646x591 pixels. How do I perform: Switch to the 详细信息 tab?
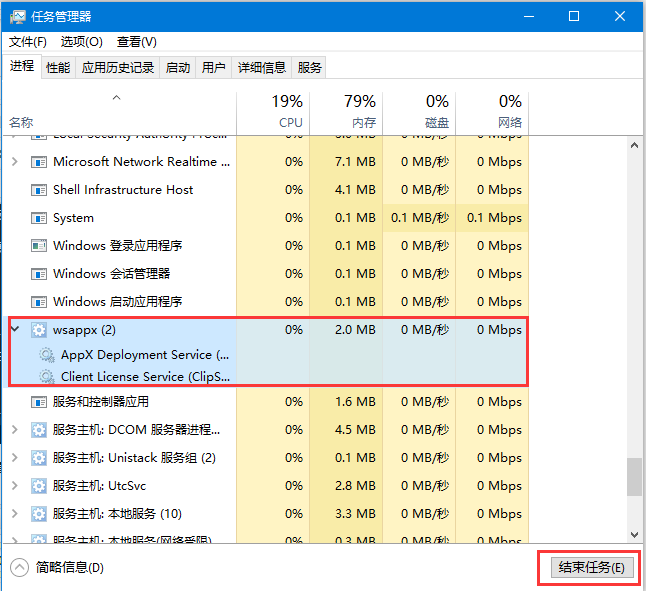pyautogui.click(x=262, y=68)
